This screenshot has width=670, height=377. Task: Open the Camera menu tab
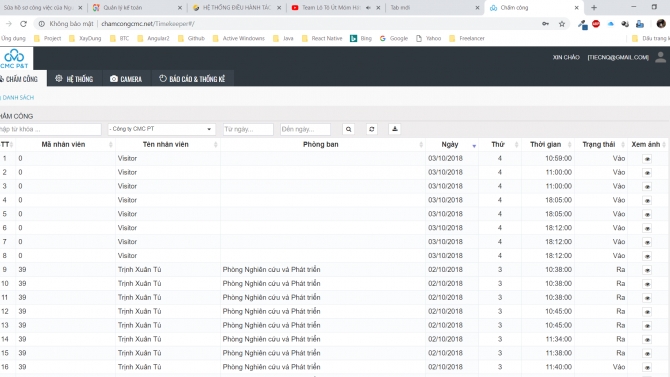point(126,79)
